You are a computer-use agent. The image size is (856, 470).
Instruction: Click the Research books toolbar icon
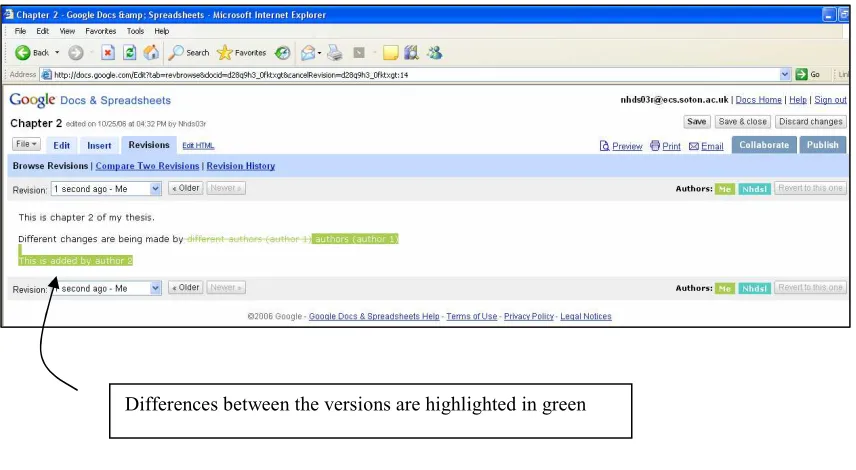(411, 52)
